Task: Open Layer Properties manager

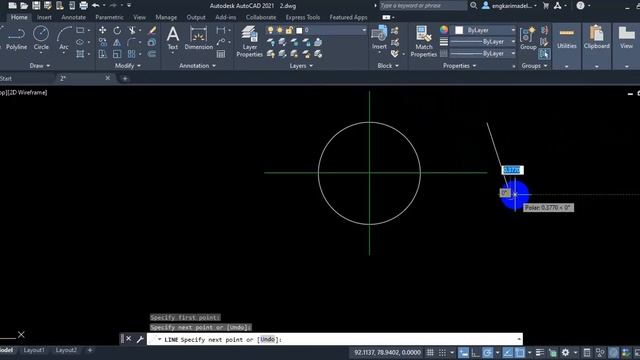Action: [x=249, y=42]
